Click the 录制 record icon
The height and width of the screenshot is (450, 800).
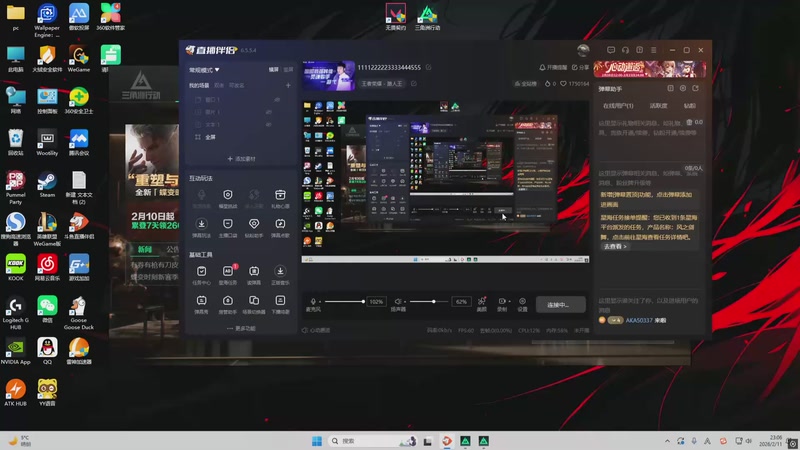tap(502, 304)
